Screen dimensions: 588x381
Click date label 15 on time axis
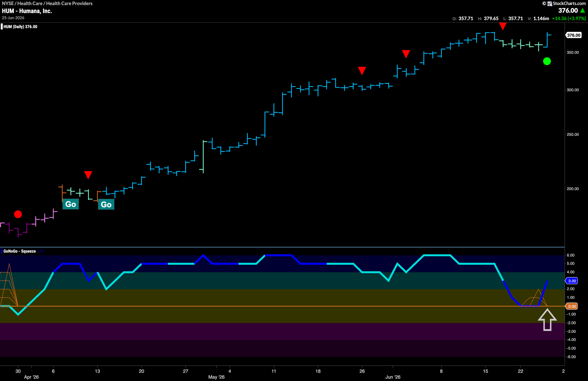(x=486, y=371)
